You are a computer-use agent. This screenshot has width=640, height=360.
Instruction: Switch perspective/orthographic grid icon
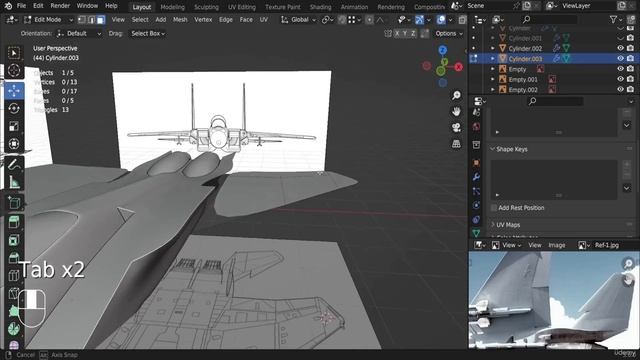coord(456,144)
